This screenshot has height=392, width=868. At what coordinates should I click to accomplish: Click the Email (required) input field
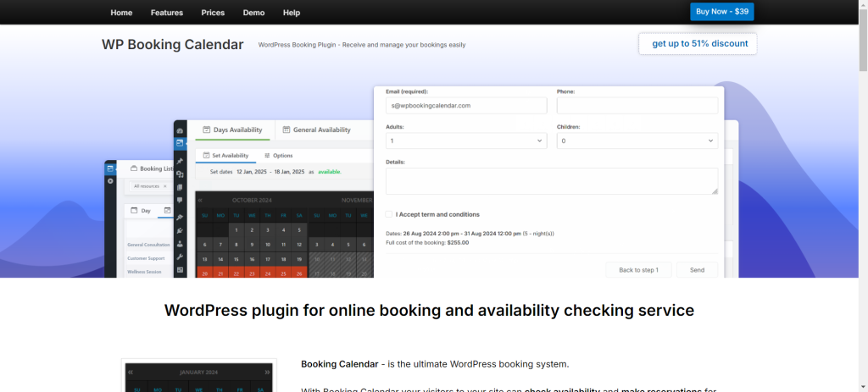[466, 106]
